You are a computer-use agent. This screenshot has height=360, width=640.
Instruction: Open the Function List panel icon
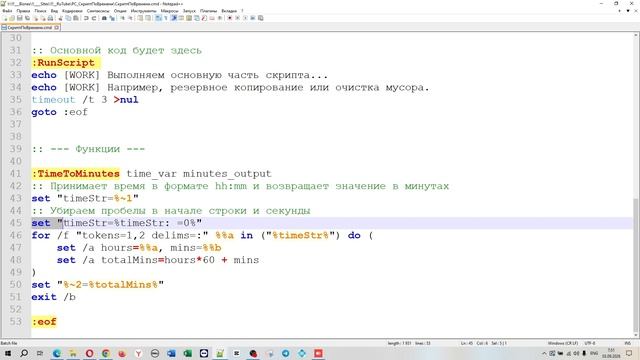[204, 18]
